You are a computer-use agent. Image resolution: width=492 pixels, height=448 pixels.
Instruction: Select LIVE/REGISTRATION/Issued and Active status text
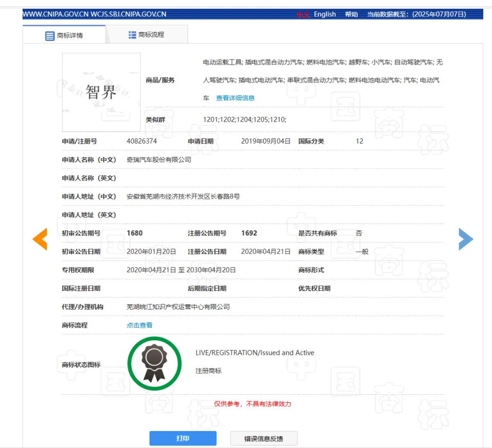point(255,353)
